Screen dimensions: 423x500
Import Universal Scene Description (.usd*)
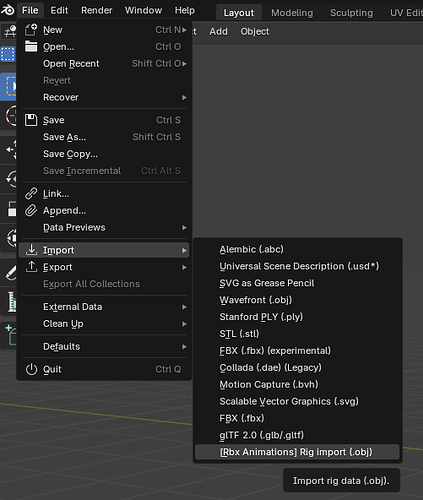click(297, 266)
